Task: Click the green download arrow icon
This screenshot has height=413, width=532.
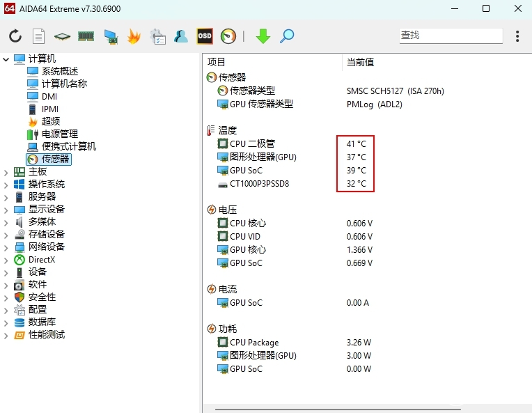Action: (x=263, y=36)
